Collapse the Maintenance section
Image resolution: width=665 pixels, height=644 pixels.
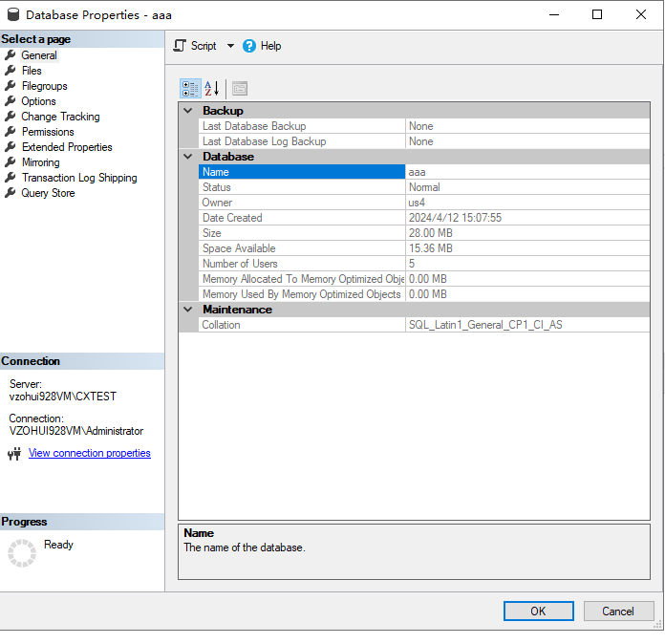[x=188, y=310]
